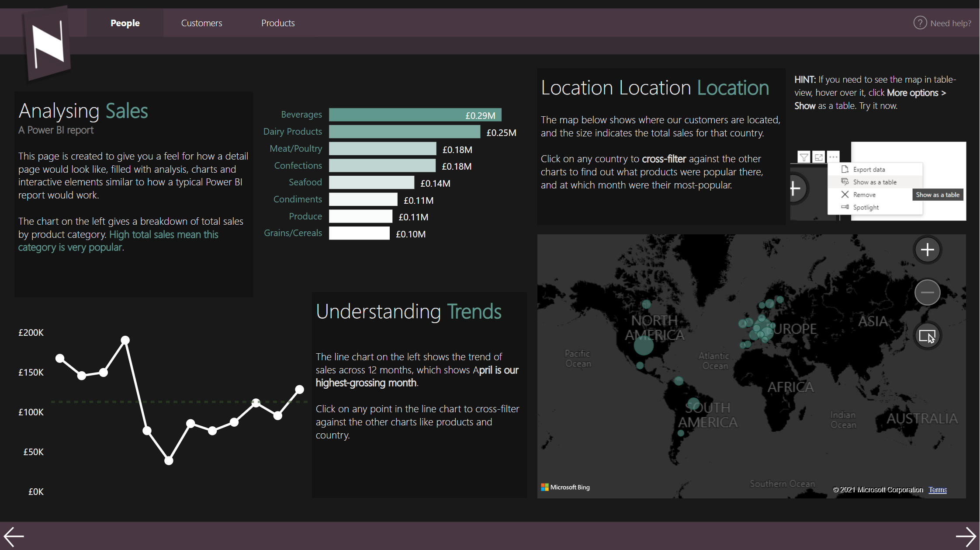The height and width of the screenshot is (550, 980).
Task: Click the three-dots More options icon in the hint image
Action: click(833, 157)
